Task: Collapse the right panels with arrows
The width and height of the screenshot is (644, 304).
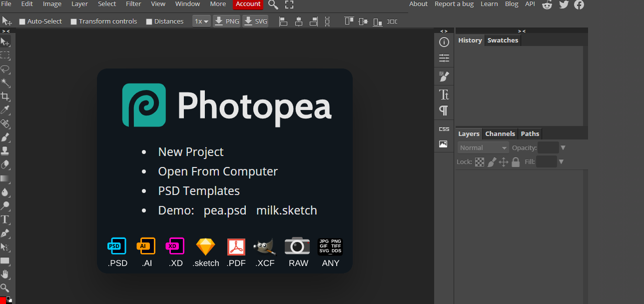Action: pyautogui.click(x=522, y=31)
